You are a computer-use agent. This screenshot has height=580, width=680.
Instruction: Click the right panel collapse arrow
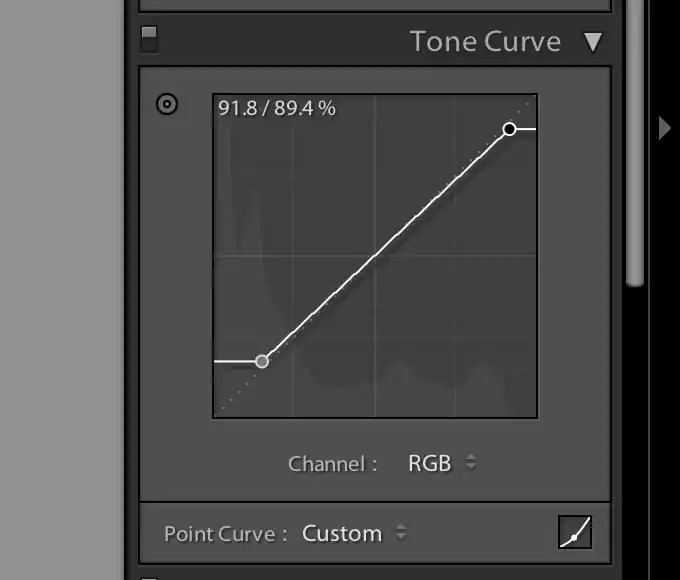coord(664,128)
